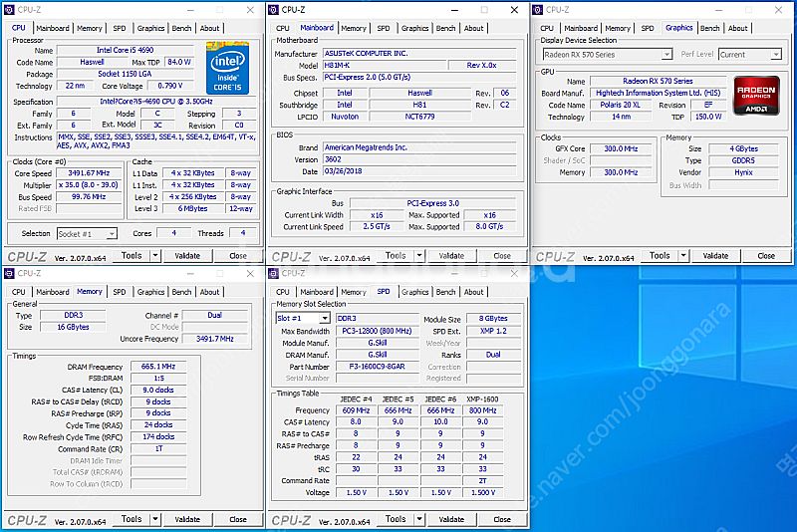Image resolution: width=797 pixels, height=532 pixels.
Task: Click the 'Intel Core i5 4690' name field
Action: (126, 50)
